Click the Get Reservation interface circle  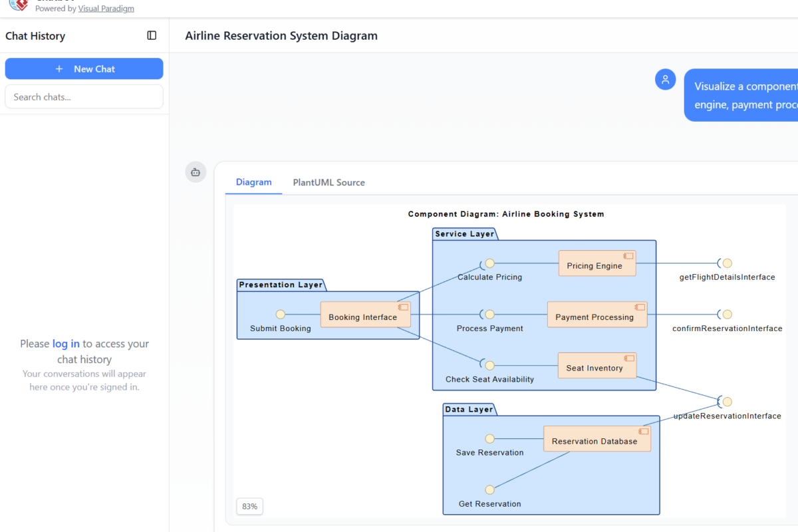(489, 490)
